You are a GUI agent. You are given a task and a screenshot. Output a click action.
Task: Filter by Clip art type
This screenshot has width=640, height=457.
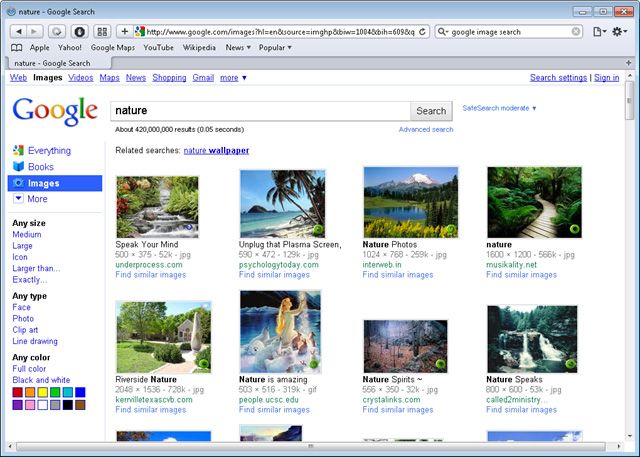pos(25,330)
